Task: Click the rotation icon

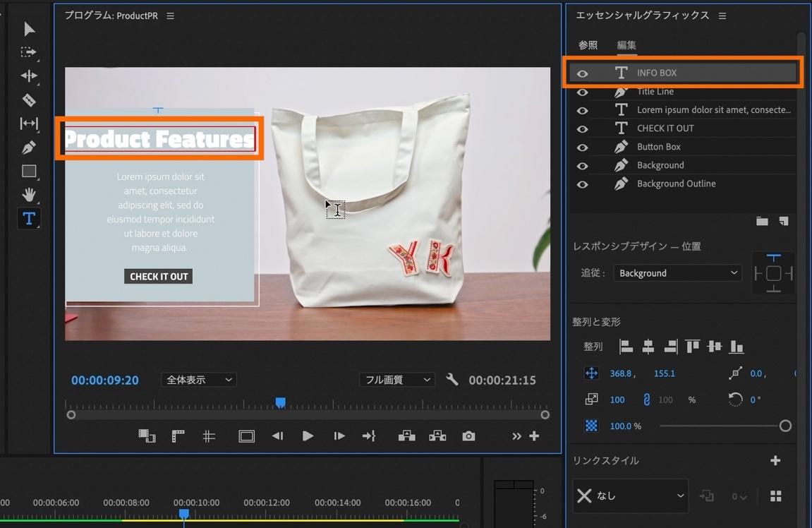Action: tap(735, 399)
